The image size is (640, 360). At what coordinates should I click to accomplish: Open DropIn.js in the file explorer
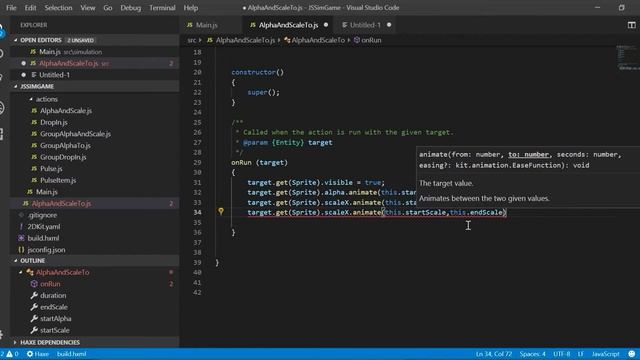point(53,122)
